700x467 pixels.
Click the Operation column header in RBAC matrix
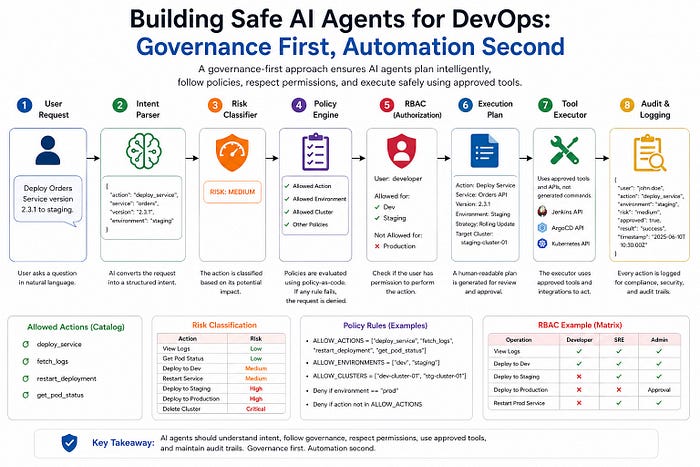pyautogui.click(x=518, y=340)
